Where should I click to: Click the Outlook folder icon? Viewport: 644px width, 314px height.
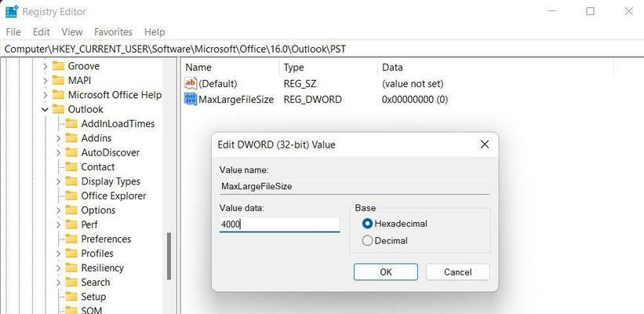[58, 109]
